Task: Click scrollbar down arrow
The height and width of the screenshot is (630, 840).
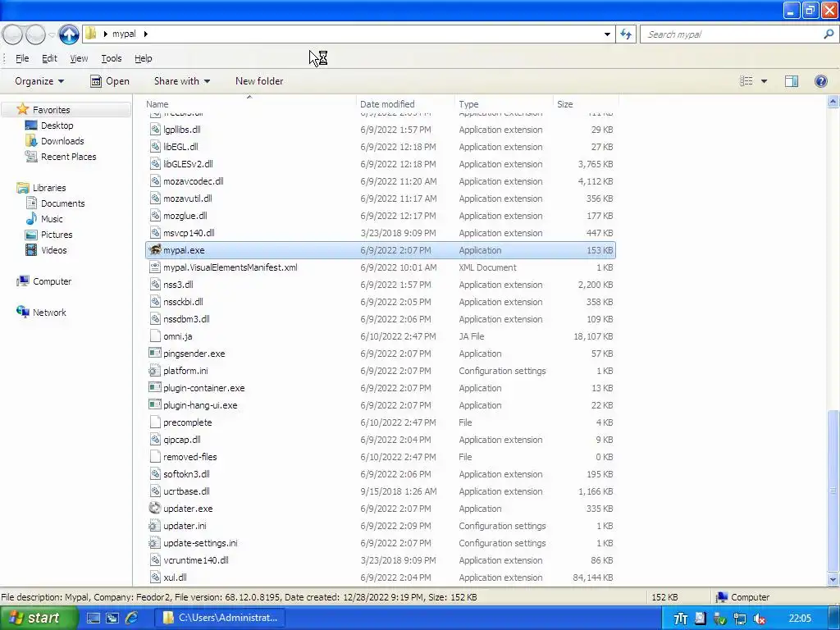Action: tap(833, 579)
